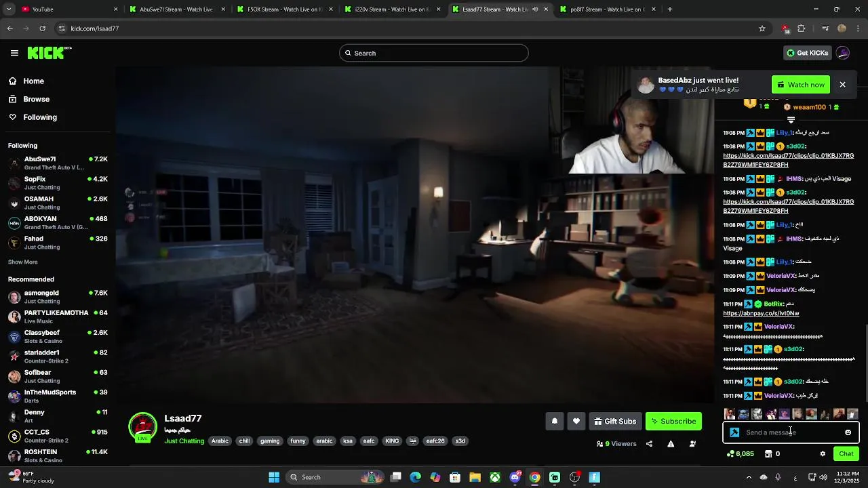This screenshot has height=488, width=868.
Task: Open AbuSwe71 followed channel
Action: (58, 163)
